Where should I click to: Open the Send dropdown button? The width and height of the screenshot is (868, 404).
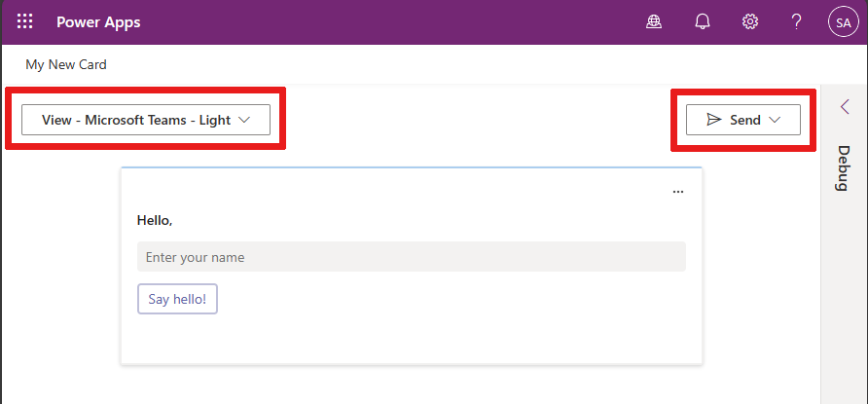pos(742,120)
